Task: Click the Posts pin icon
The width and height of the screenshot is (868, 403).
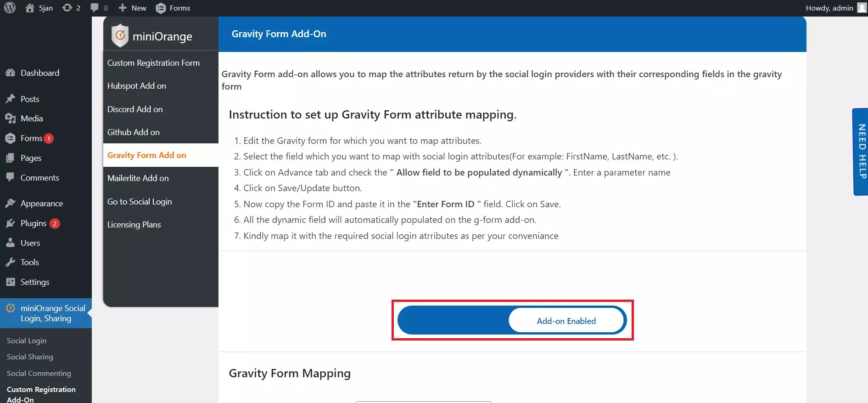Action: point(11,99)
